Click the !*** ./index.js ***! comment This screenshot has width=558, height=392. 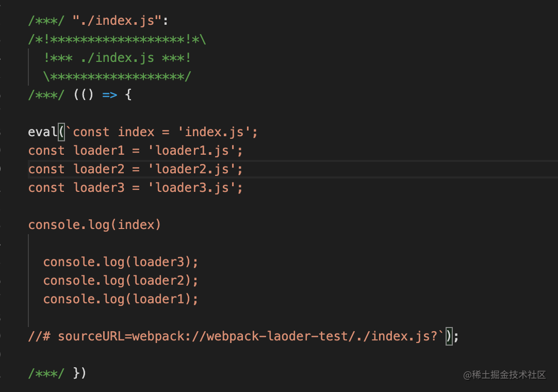(117, 58)
